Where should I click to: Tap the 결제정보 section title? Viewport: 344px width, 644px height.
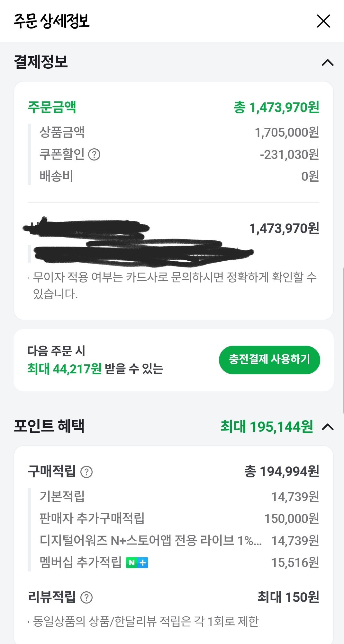[41, 62]
